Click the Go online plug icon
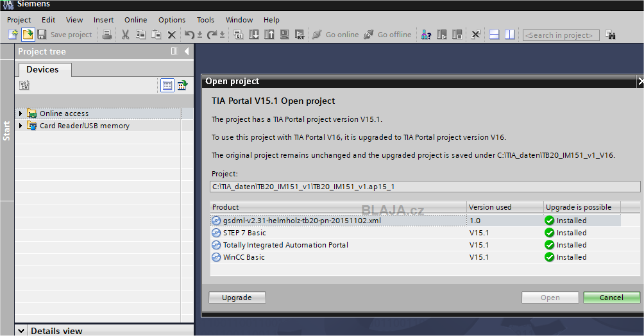The image size is (644, 336). pyautogui.click(x=316, y=35)
